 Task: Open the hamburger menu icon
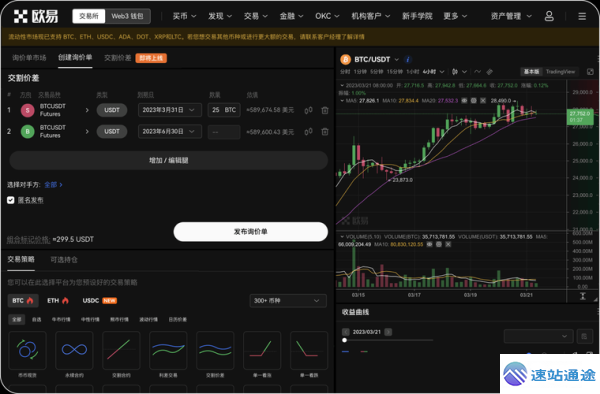[x=582, y=16]
